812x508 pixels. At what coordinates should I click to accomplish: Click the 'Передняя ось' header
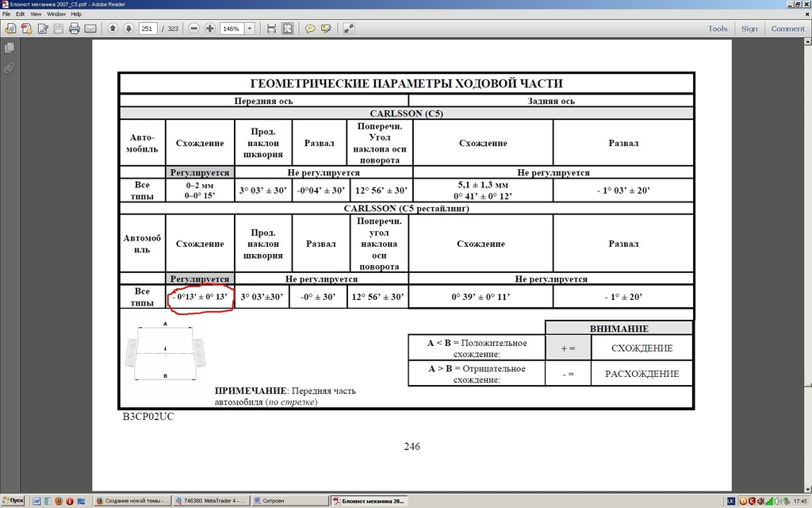263,101
